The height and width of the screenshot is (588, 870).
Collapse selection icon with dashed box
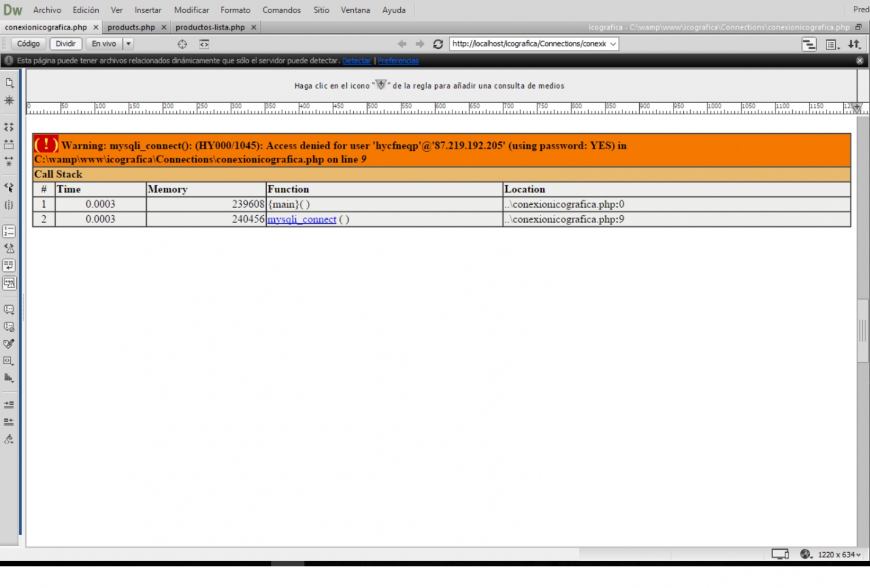(x=9, y=144)
